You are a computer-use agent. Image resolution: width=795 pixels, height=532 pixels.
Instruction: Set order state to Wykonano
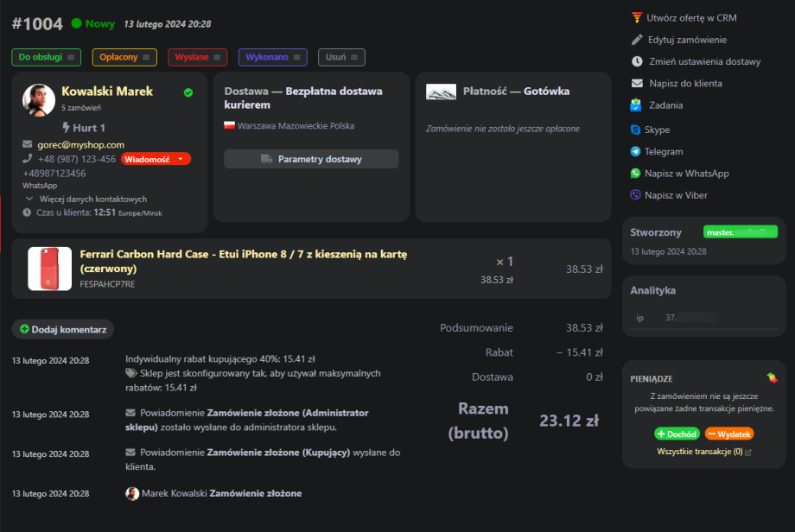272,57
